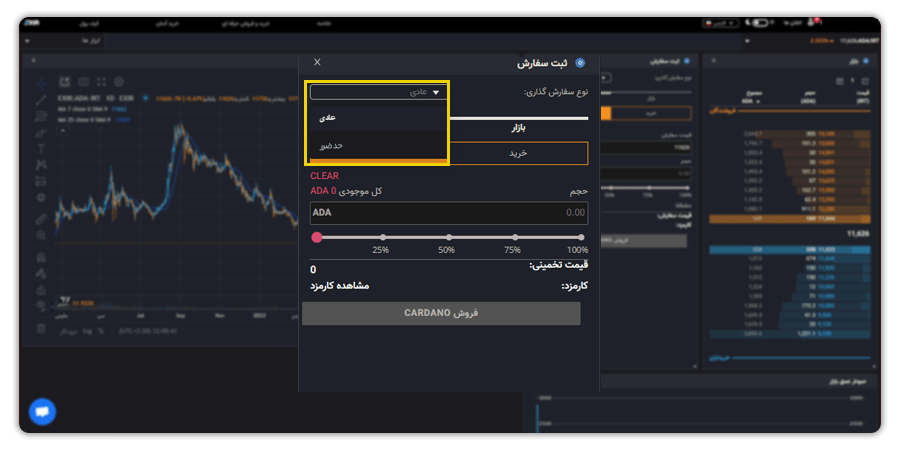Click the order book view icon near the 1
The image size is (900, 450).
[x=840, y=82]
